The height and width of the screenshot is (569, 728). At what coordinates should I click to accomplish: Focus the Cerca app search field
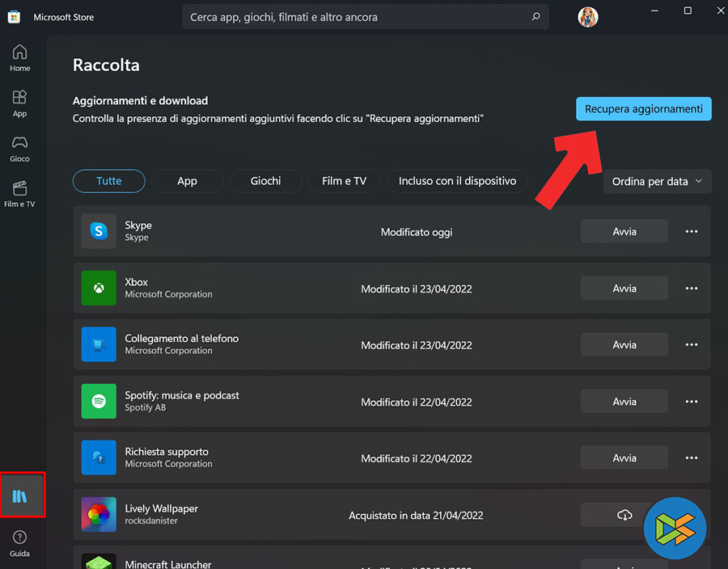[356, 17]
